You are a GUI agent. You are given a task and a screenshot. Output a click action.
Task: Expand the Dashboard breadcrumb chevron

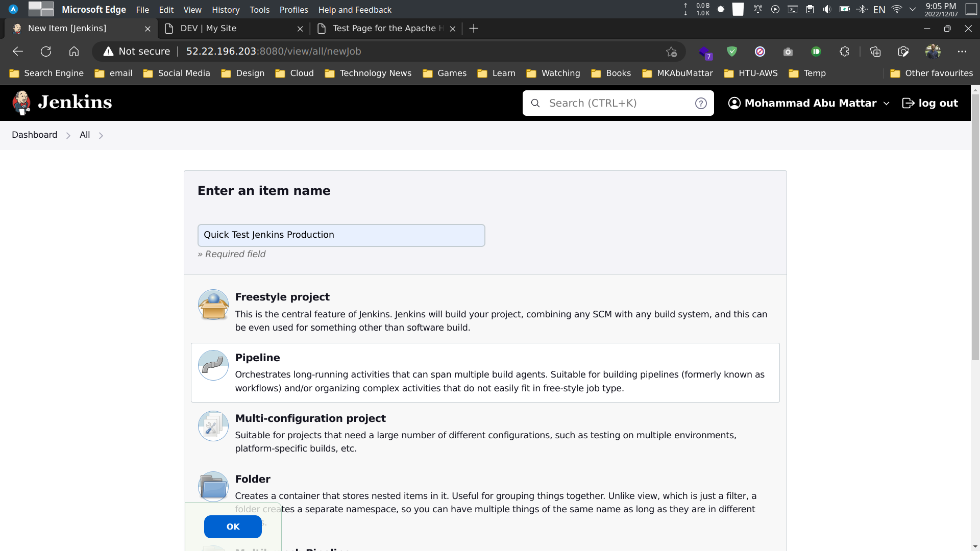[x=68, y=136]
